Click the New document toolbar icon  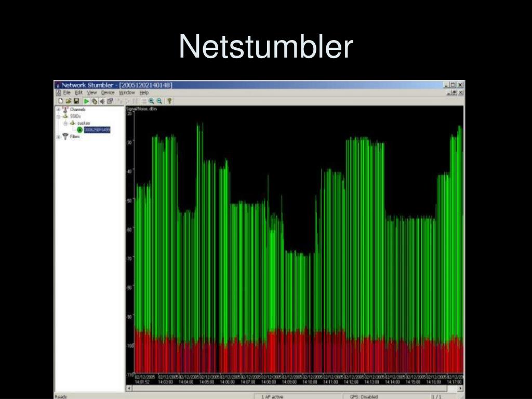pyautogui.click(x=61, y=101)
